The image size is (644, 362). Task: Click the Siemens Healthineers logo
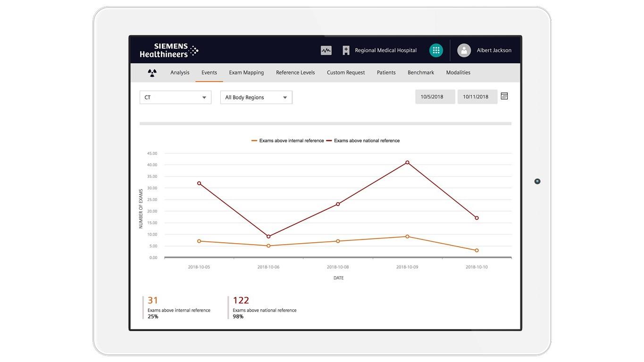(x=169, y=50)
